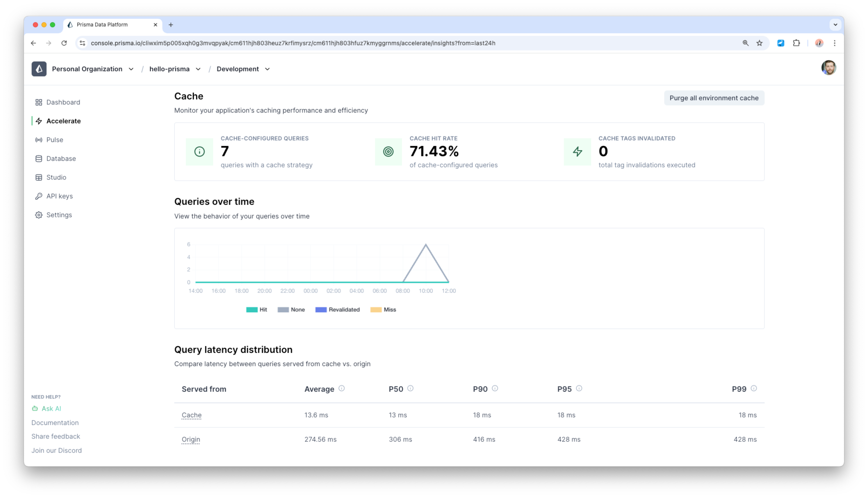Open the Development environment dropdown
The width and height of the screenshot is (868, 498).
[267, 69]
